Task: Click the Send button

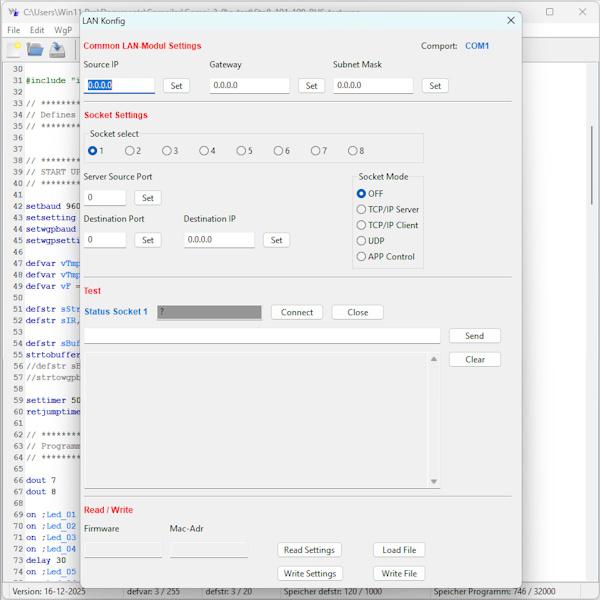Action: click(x=474, y=336)
